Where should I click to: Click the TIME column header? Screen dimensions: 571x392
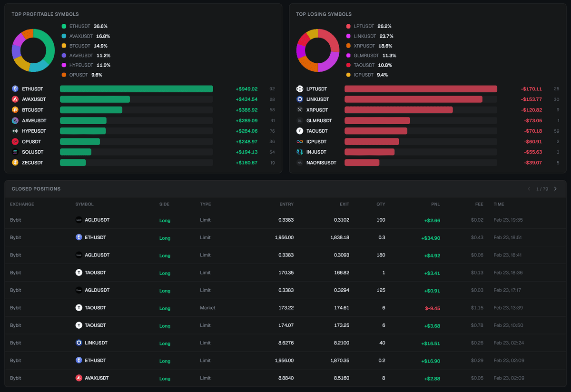click(499, 204)
